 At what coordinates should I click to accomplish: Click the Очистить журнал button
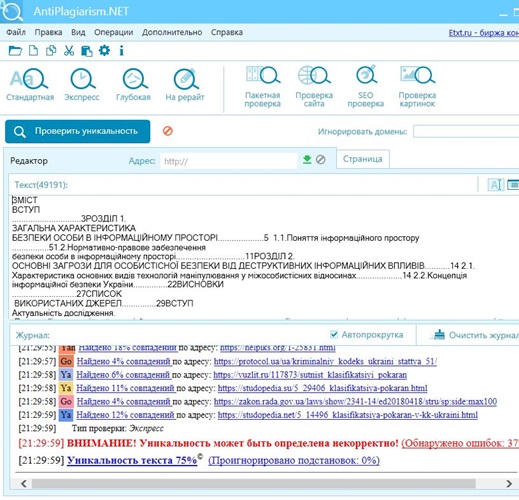(476, 335)
